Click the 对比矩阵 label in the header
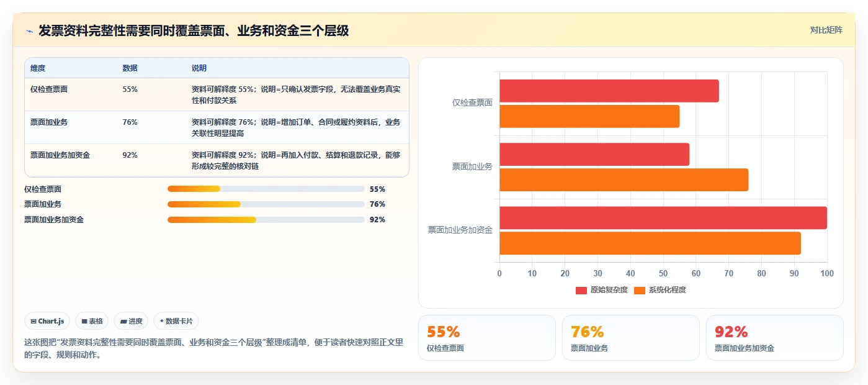 [826, 30]
